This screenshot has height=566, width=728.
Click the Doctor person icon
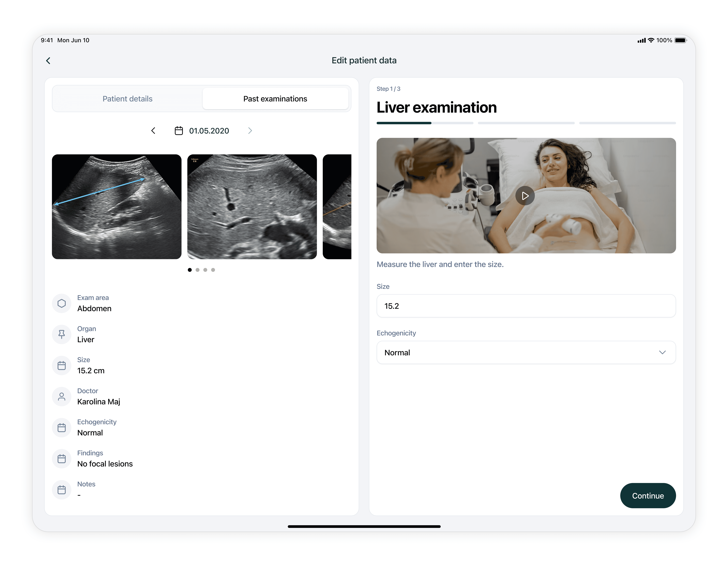tap(62, 397)
